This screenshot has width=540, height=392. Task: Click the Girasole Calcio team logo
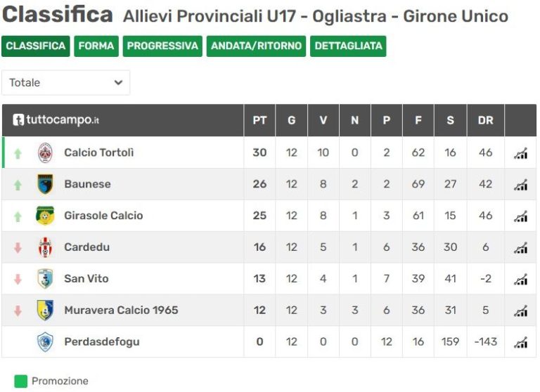tap(45, 216)
